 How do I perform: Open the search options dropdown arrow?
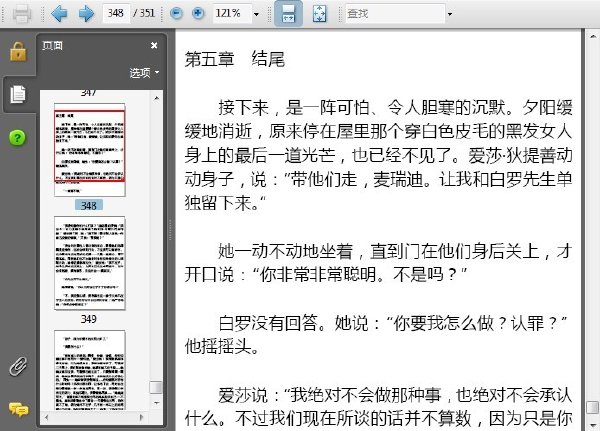[x=450, y=14]
